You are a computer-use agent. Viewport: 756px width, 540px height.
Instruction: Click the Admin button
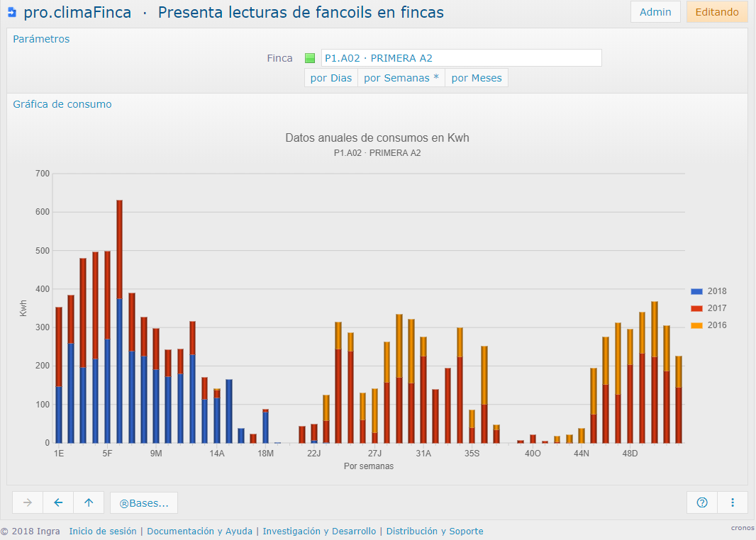coord(655,12)
